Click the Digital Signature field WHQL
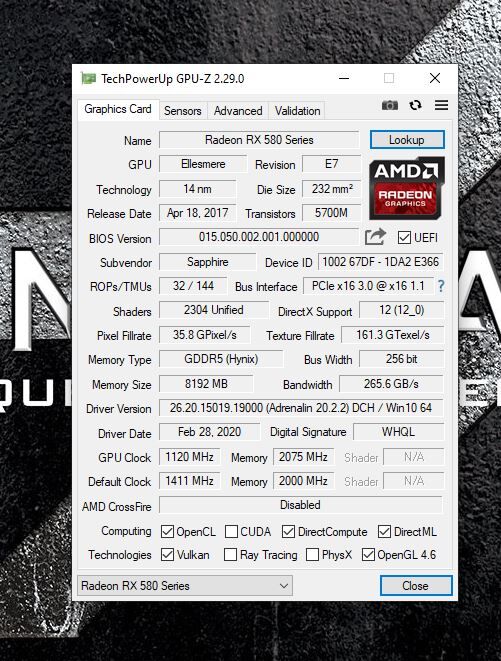501x661 pixels. 399,432
